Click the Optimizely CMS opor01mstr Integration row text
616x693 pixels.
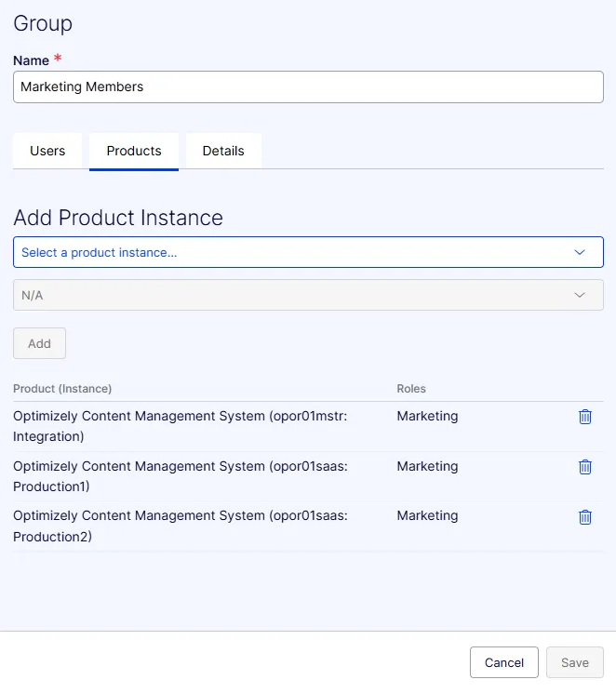pyautogui.click(x=181, y=426)
